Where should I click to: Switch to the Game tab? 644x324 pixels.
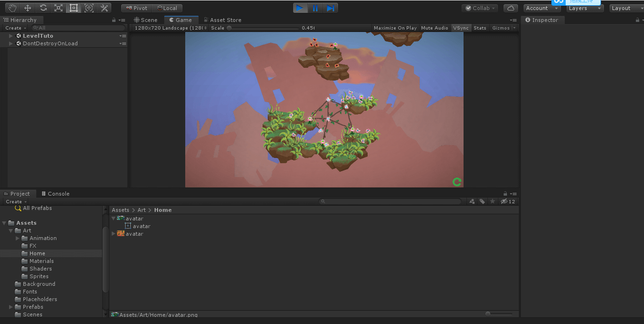[x=180, y=20]
